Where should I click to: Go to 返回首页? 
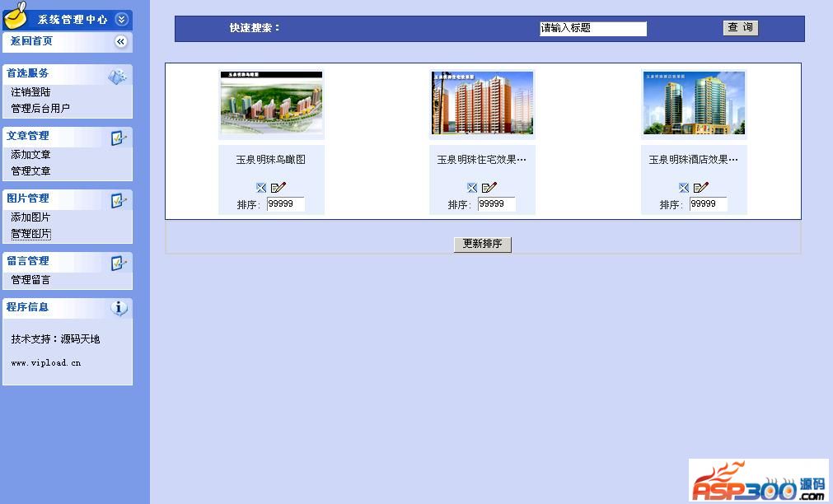pyautogui.click(x=31, y=41)
